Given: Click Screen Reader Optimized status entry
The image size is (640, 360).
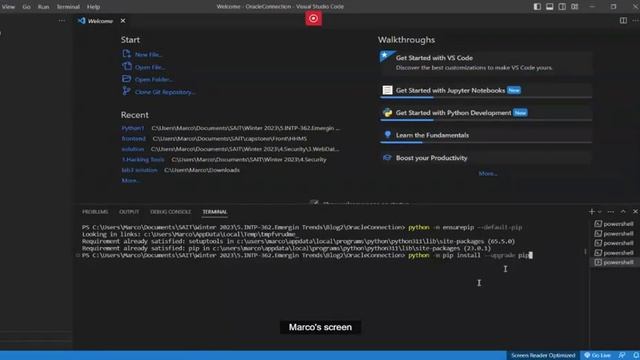Looking at the screenshot, I should pos(543,356).
